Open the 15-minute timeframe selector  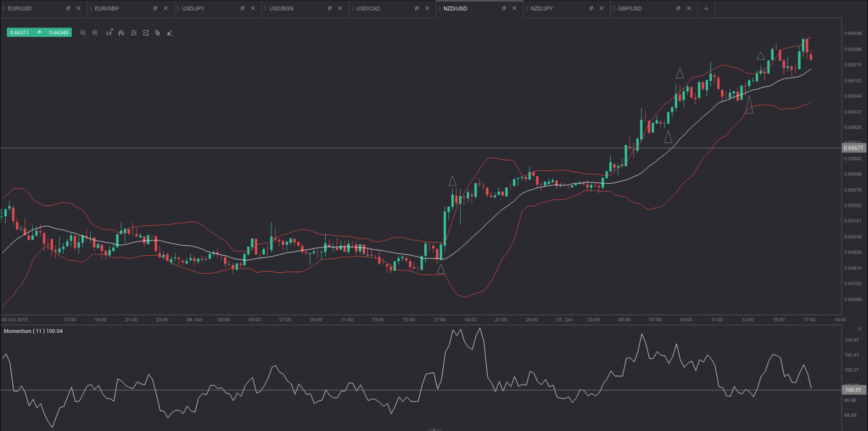109,33
